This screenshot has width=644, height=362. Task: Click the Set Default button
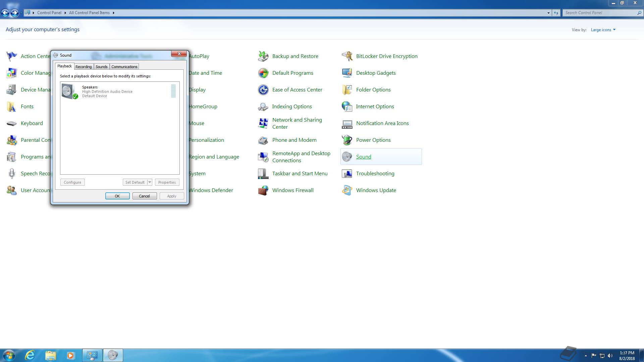coord(135,182)
